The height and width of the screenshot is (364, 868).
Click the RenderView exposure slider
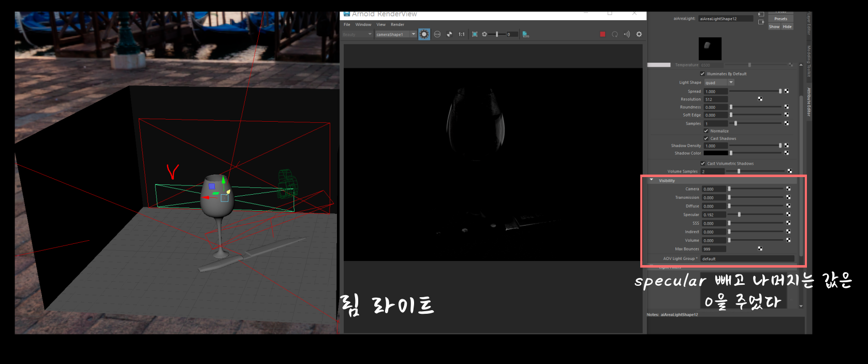tap(496, 34)
